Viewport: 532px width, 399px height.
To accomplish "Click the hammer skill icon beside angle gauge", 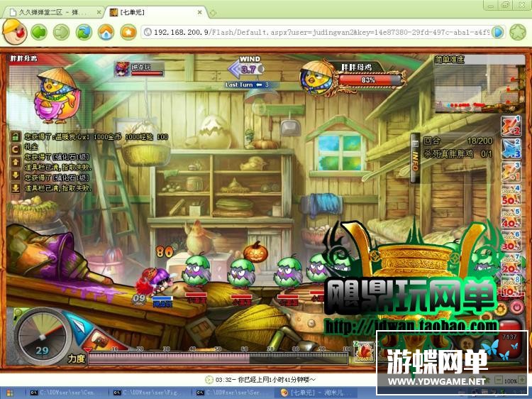I will click(x=99, y=340).
